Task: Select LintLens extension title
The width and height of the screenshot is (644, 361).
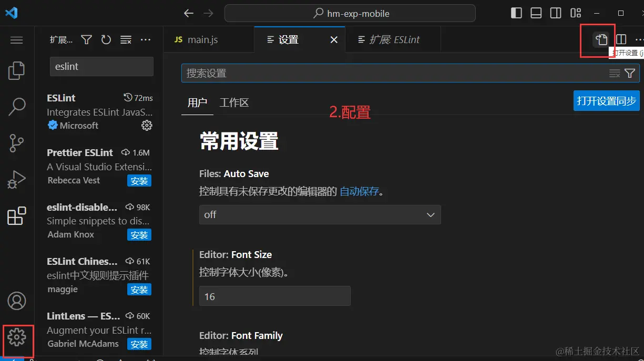Action: [x=83, y=316]
